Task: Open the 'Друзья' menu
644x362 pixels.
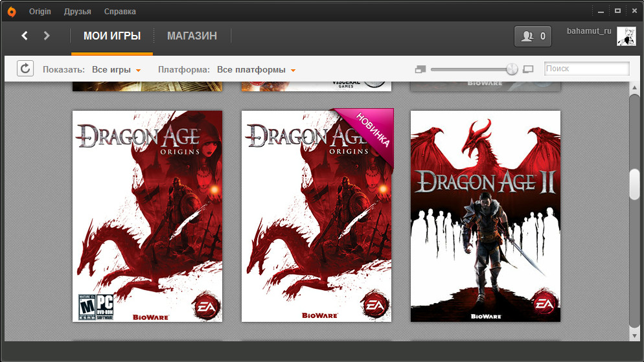Action: point(78,12)
